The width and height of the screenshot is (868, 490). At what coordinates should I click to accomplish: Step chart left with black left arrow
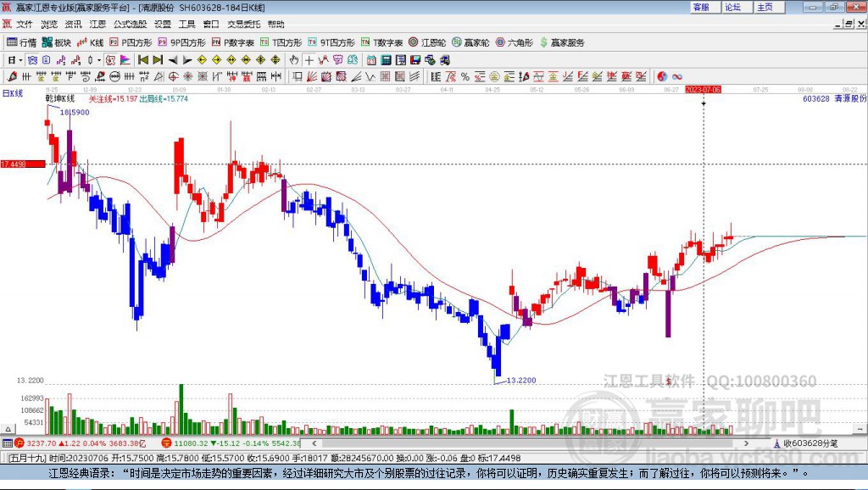tap(173, 60)
